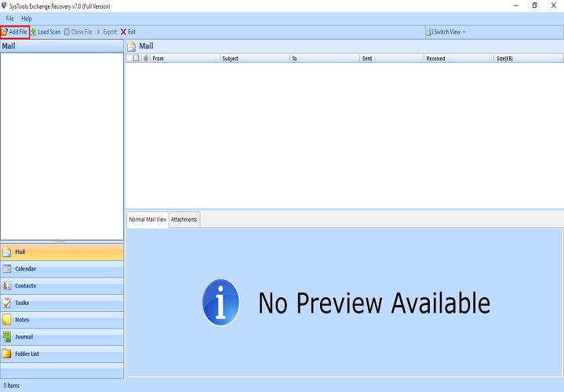
Task: Minimize the SysTools Exchange Recovery window
Action: [x=516, y=5]
